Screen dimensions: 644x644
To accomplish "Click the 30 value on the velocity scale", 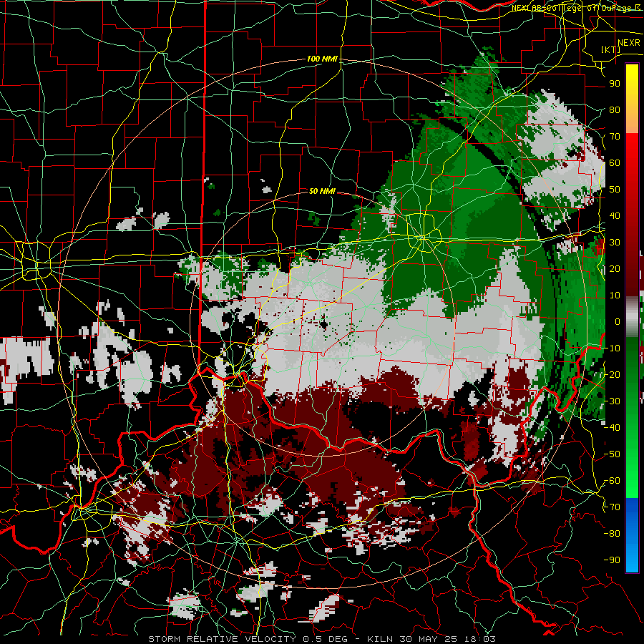I will (615, 243).
